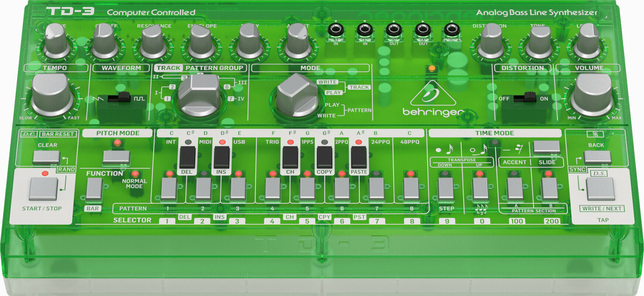The width and height of the screenshot is (644, 296).
Task: Click the large VOLUME knob
Action: (x=592, y=95)
